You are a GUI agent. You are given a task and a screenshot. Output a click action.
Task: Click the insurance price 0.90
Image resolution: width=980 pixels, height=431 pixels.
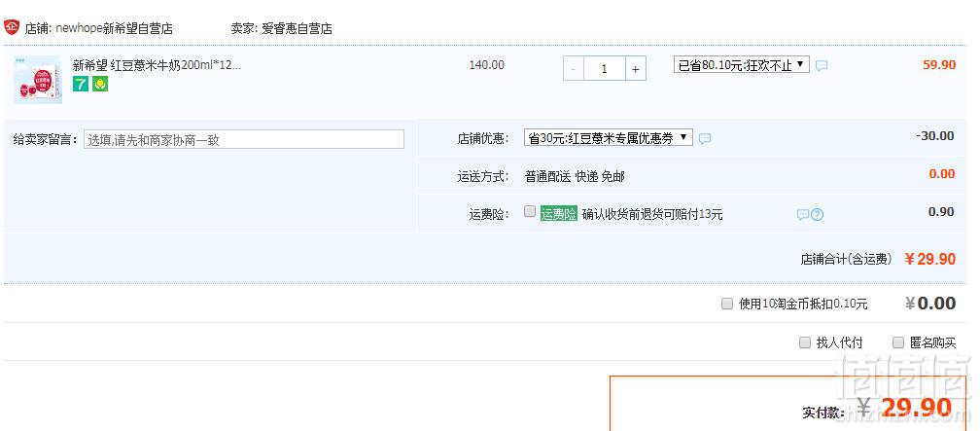click(x=941, y=212)
